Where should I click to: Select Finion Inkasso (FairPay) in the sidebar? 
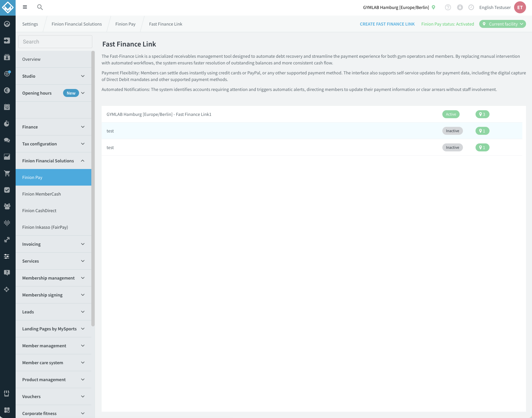[x=53, y=227]
